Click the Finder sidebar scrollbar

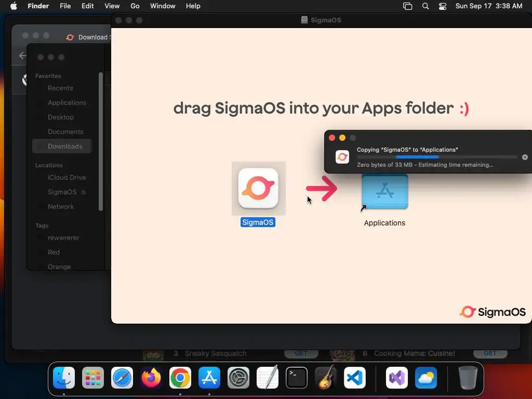100,141
